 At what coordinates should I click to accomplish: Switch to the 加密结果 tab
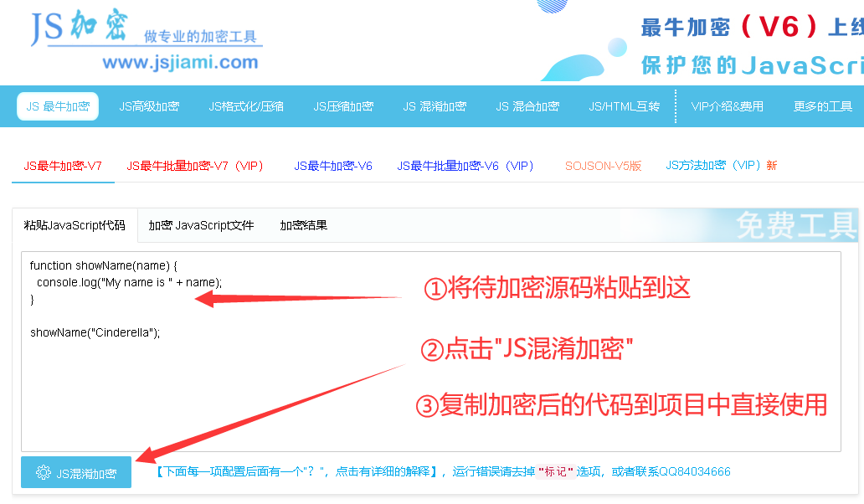[x=302, y=225]
